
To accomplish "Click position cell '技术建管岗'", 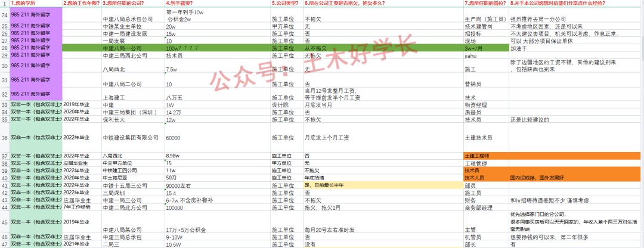I will point(486,26).
